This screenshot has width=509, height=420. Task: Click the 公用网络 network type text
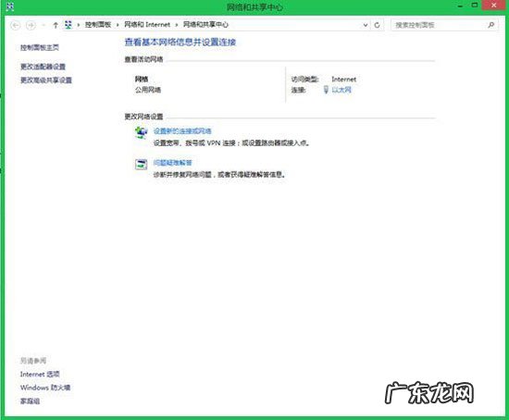pos(148,90)
